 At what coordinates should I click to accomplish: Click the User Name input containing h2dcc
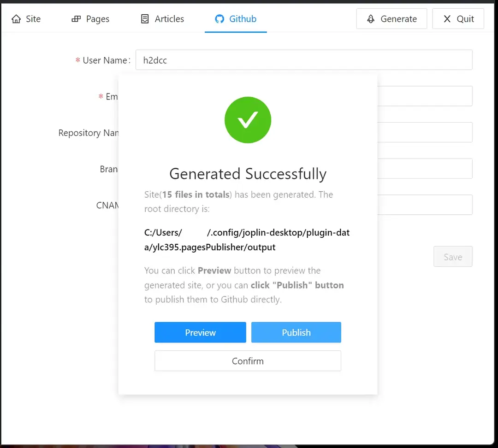click(304, 59)
